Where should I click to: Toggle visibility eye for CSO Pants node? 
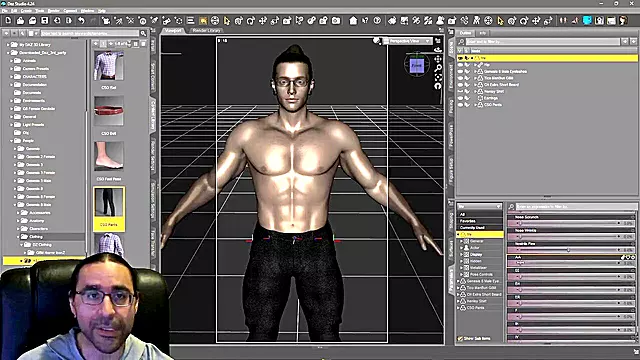[460, 105]
